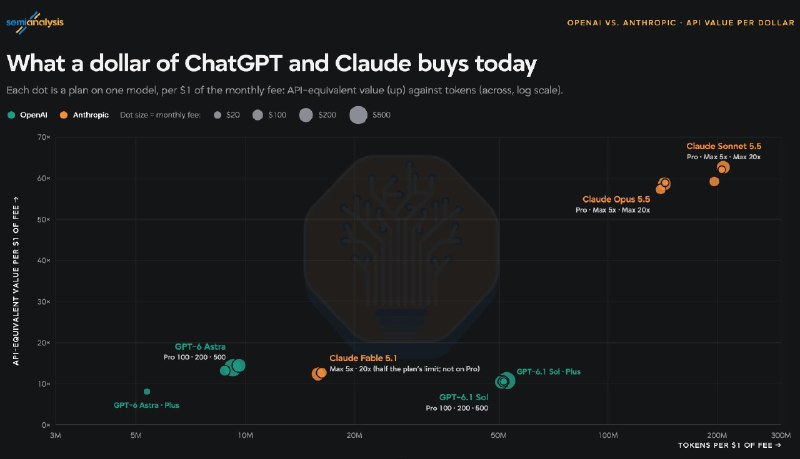The height and width of the screenshot is (459, 800).
Task: Click the GPT-6.1 Sol · Plus label
Action: (548, 372)
